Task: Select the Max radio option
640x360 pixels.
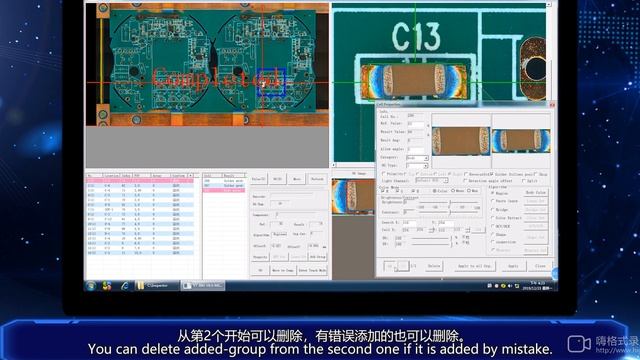Action: 469,191
